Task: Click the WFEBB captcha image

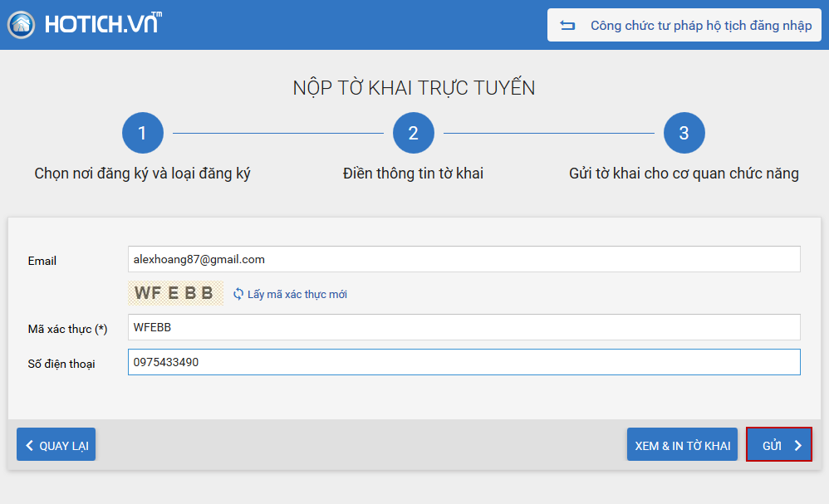Action: click(175, 293)
